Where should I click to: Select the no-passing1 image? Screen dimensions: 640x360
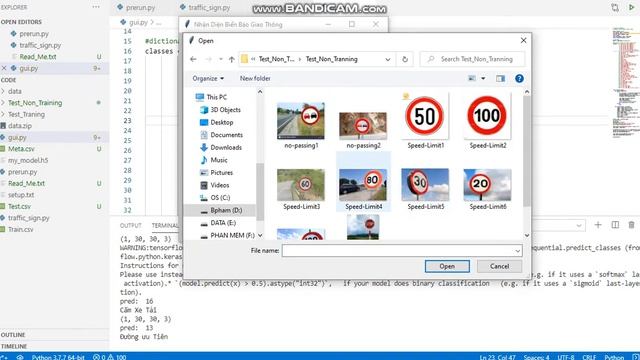click(301, 125)
